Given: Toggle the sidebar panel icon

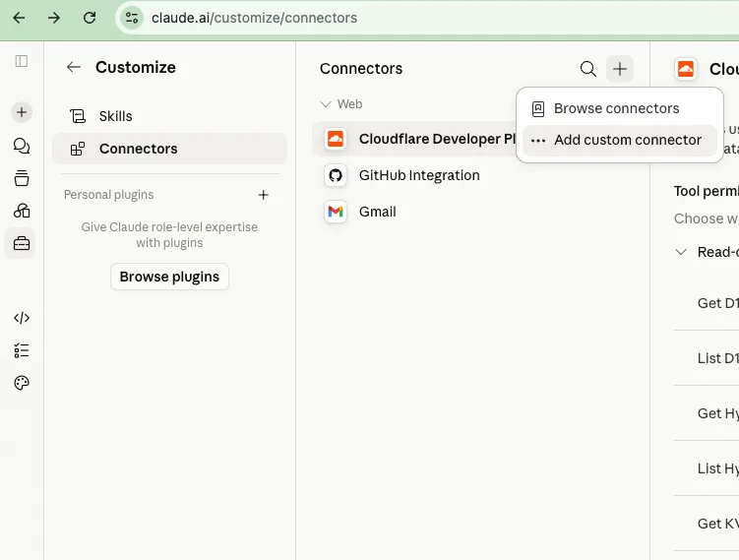Looking at the screenshot, I should point(22,61).
